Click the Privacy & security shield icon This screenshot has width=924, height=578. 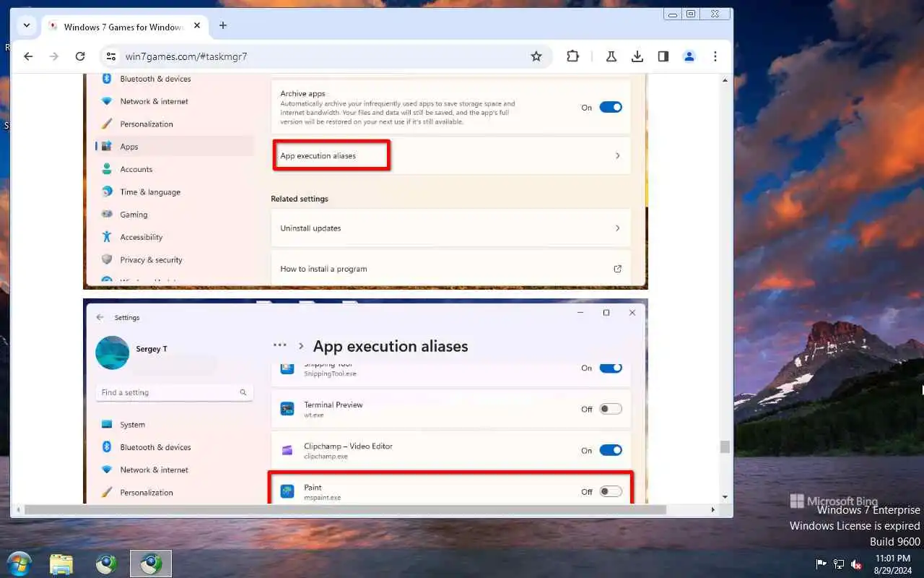107,259
